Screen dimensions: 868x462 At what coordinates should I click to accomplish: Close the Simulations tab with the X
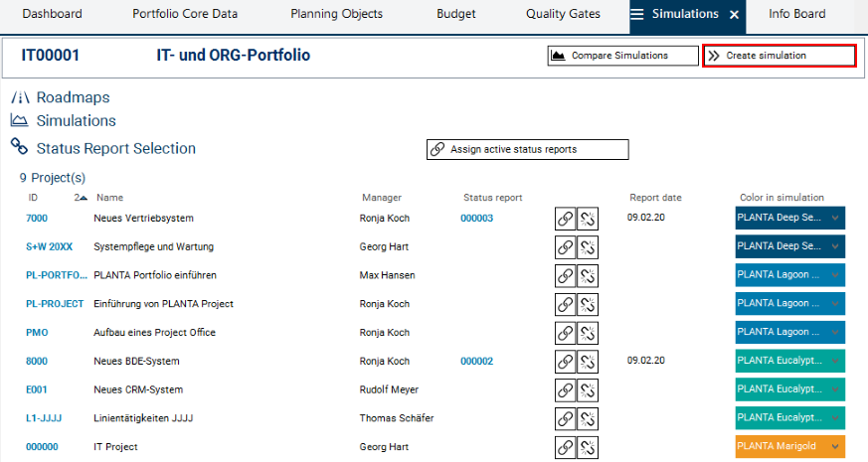point(734,15)
